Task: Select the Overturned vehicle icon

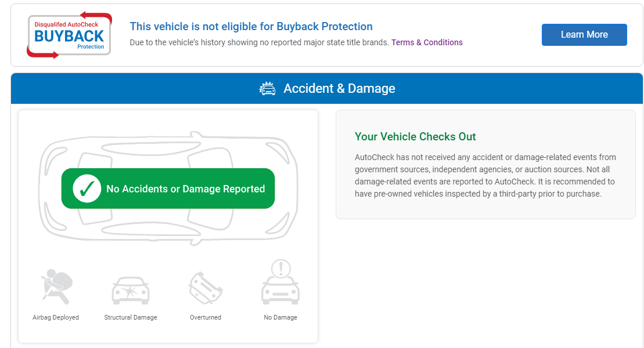Action: 206,288
